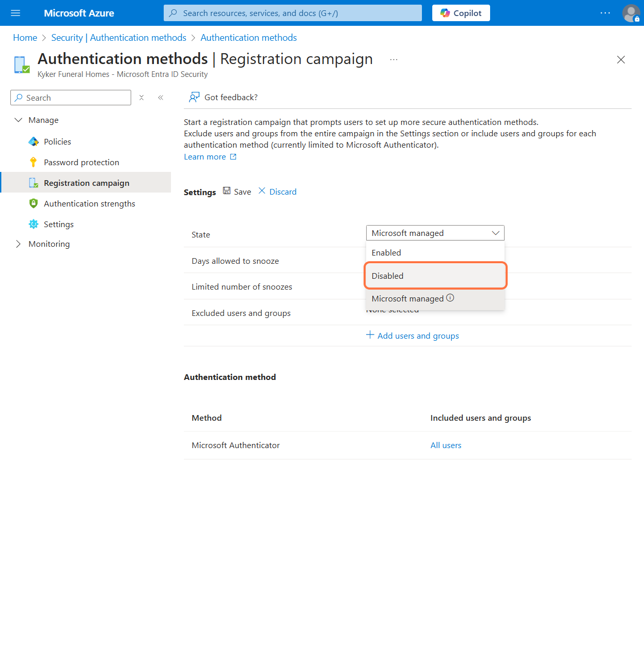
Task: Click the Save floppy disk icon
Action: [x=227, y=191]
